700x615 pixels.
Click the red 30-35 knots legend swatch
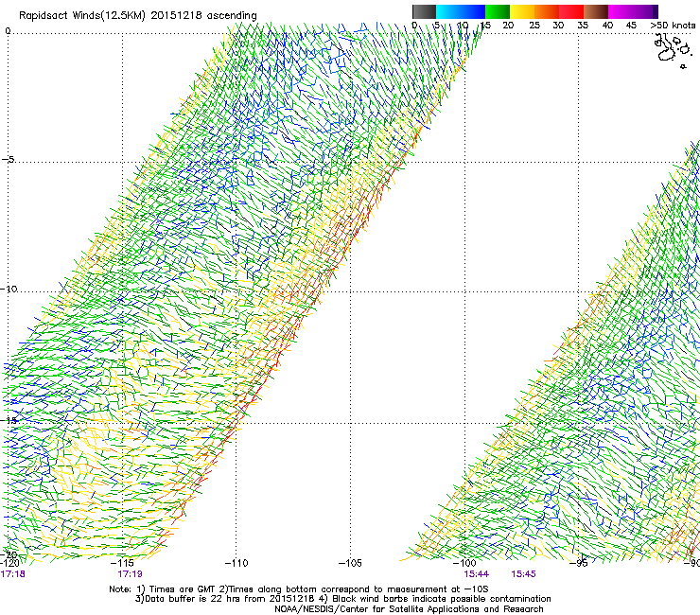pyautogui.click(x=571, y=11)
